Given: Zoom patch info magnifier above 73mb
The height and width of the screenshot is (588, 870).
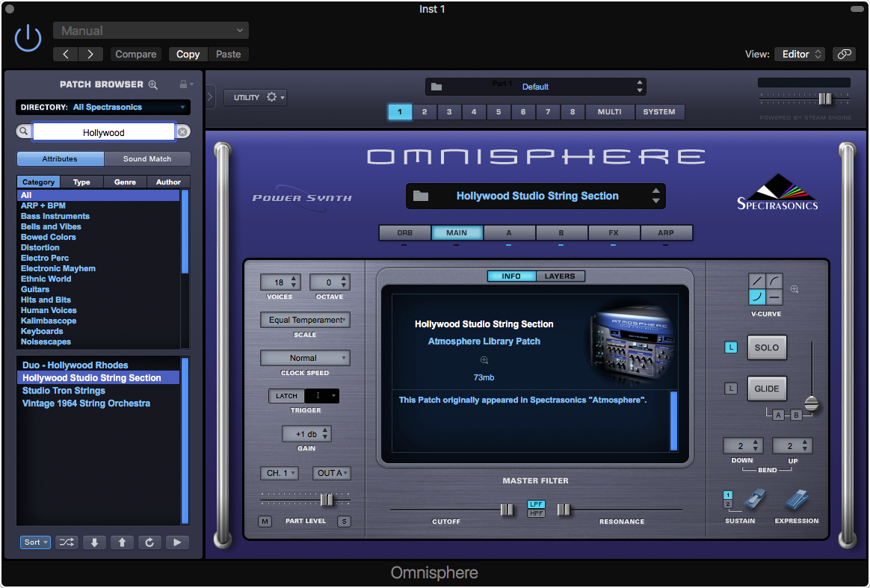Looking at the screenshot, I should (x=484, y=361).
